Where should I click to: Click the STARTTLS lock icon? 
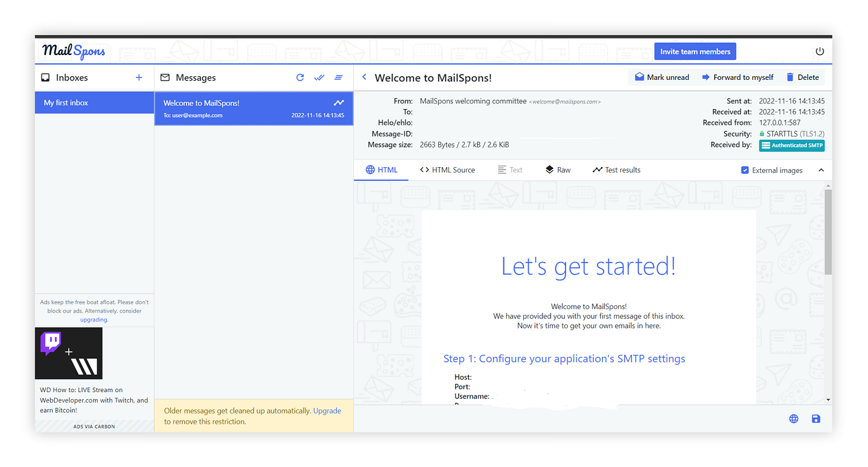point(762,134)
